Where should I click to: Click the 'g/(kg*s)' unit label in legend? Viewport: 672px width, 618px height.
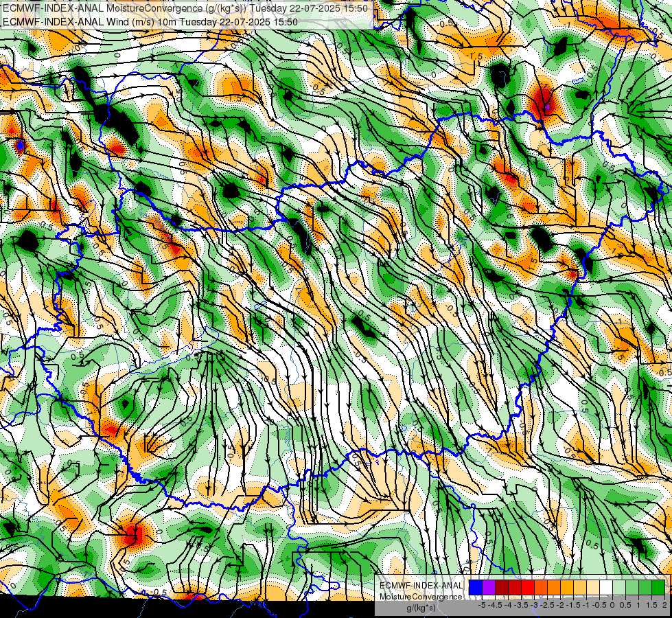421,608
